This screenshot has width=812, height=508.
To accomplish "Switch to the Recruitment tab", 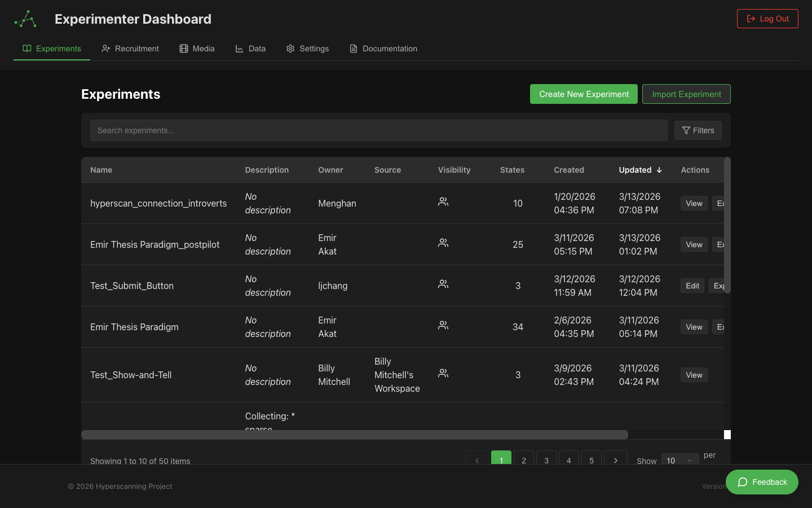I will (x=130, y=49).
